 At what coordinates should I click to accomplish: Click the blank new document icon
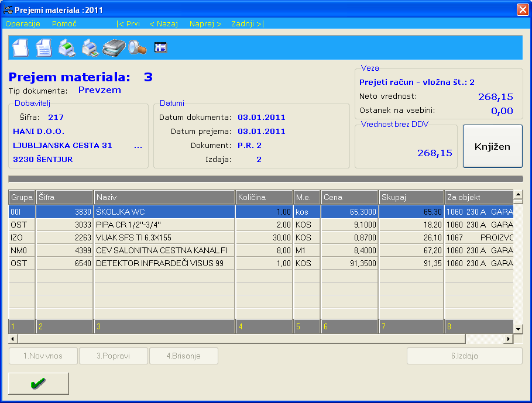click(20, 47)
